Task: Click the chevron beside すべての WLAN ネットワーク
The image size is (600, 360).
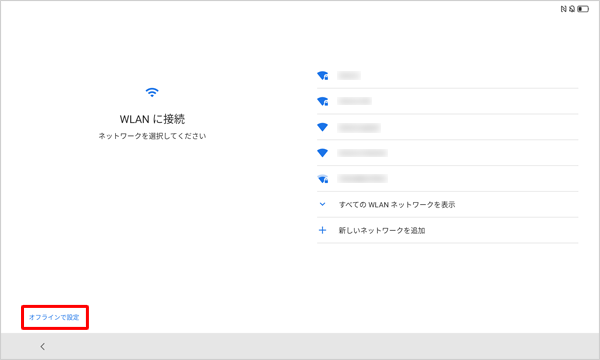Action: (x=323, y=204)
